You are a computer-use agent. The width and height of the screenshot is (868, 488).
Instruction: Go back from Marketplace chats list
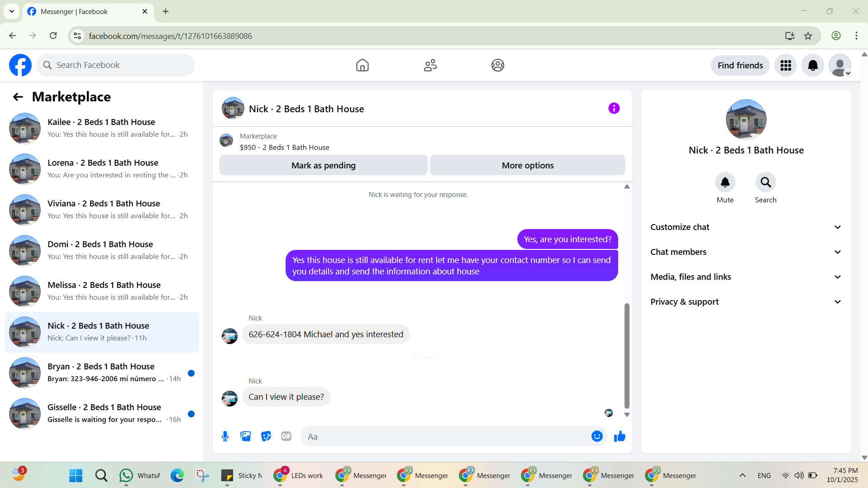18,97
